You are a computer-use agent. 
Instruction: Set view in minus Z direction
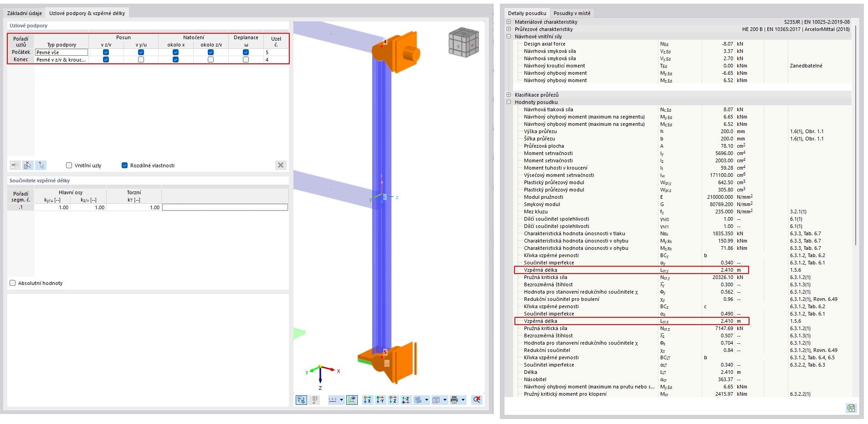(x=406, y=400)
